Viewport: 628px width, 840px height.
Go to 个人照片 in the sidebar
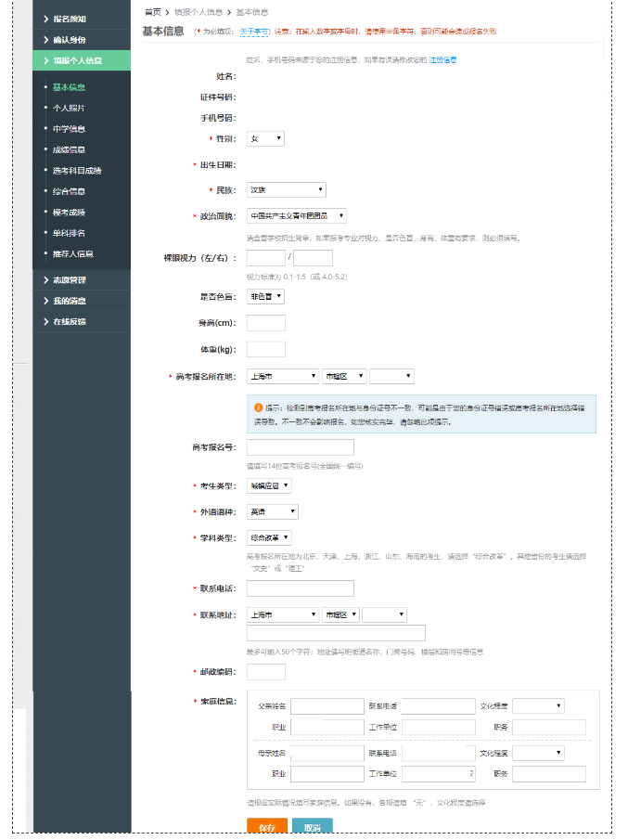click(69, 108)
